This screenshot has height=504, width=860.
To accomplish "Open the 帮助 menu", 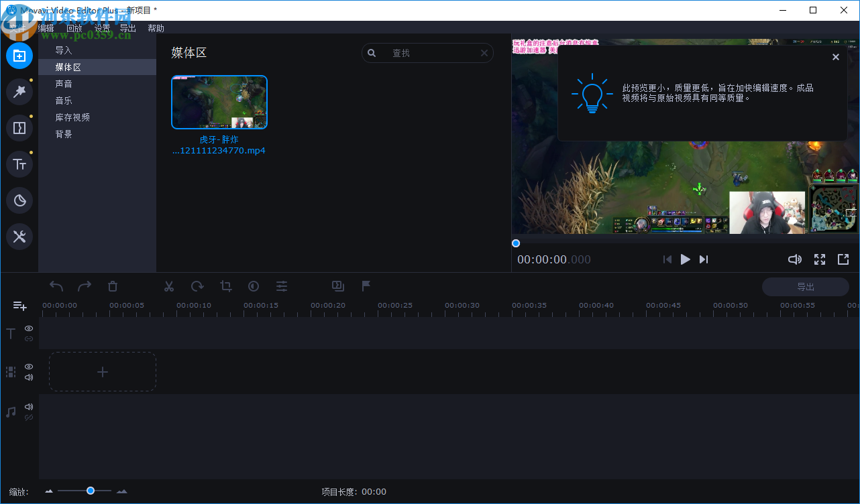I will click(156, 28).
